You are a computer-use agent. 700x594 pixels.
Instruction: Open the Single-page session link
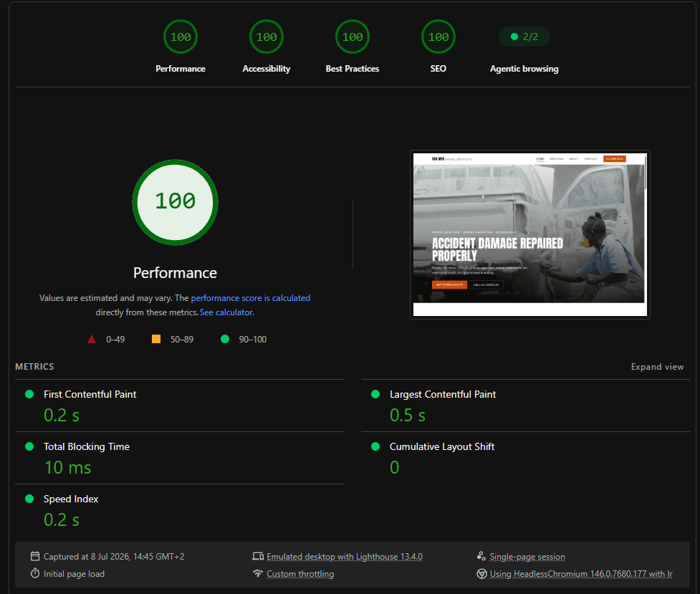pyautogui.click(x=527, y=557)
